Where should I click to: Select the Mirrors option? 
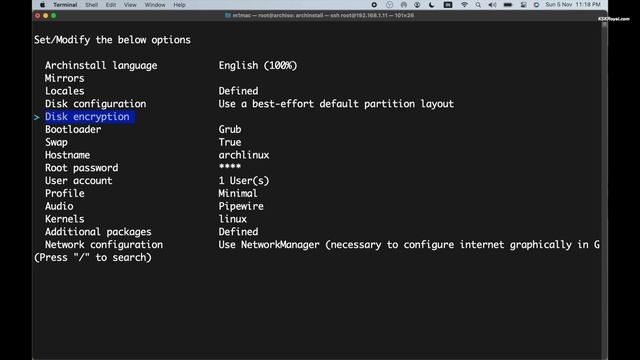(64, 78)
